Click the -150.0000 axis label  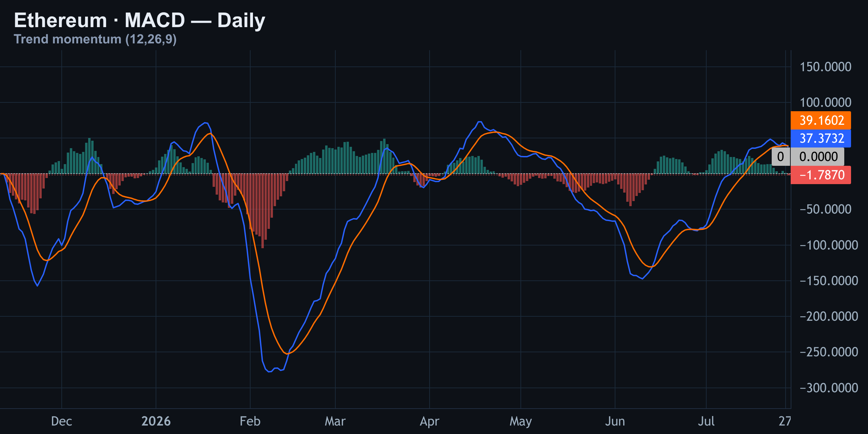point(829,281)
